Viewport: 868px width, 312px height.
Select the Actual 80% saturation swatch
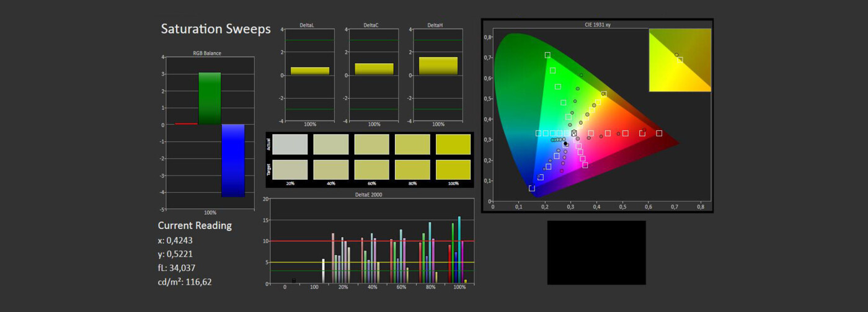coord(412,144)
